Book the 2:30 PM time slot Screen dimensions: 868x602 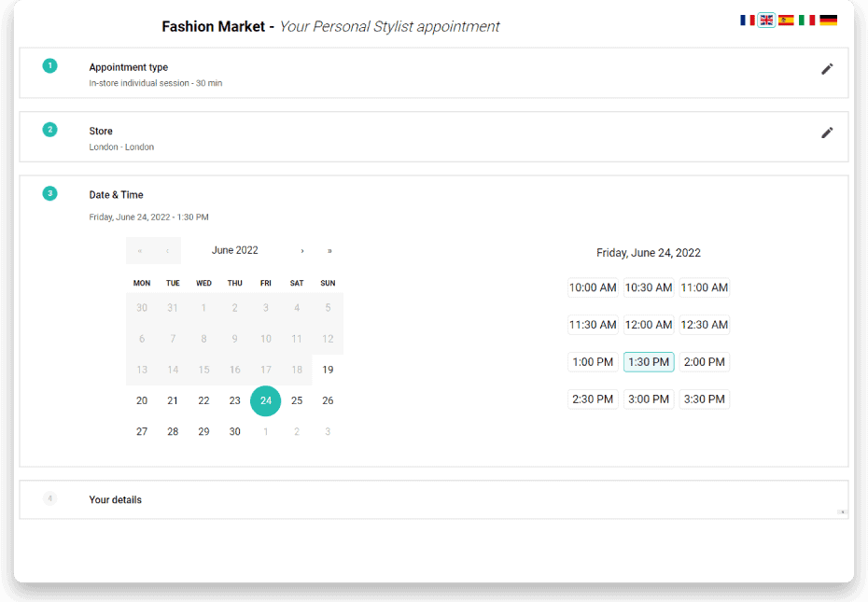pos(593,399)
